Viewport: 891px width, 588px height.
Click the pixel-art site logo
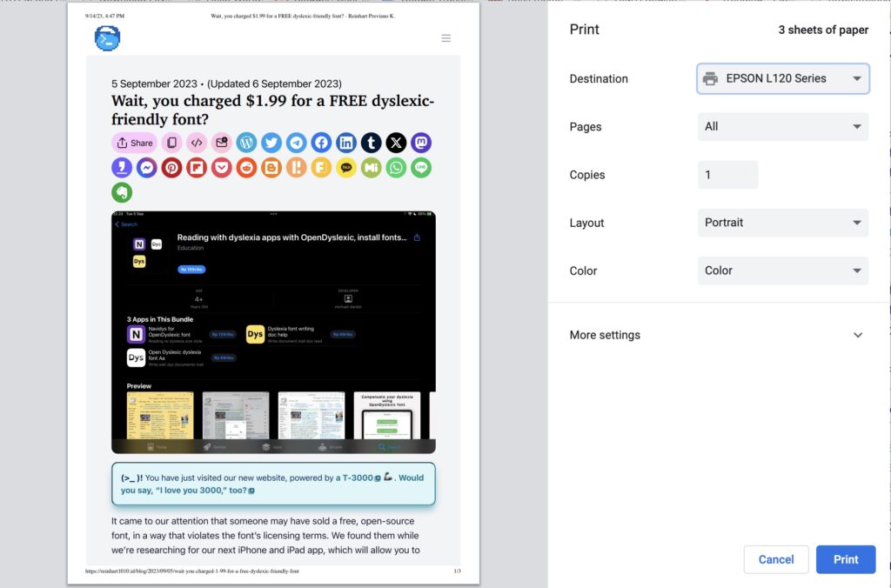(x=107, y=38)
